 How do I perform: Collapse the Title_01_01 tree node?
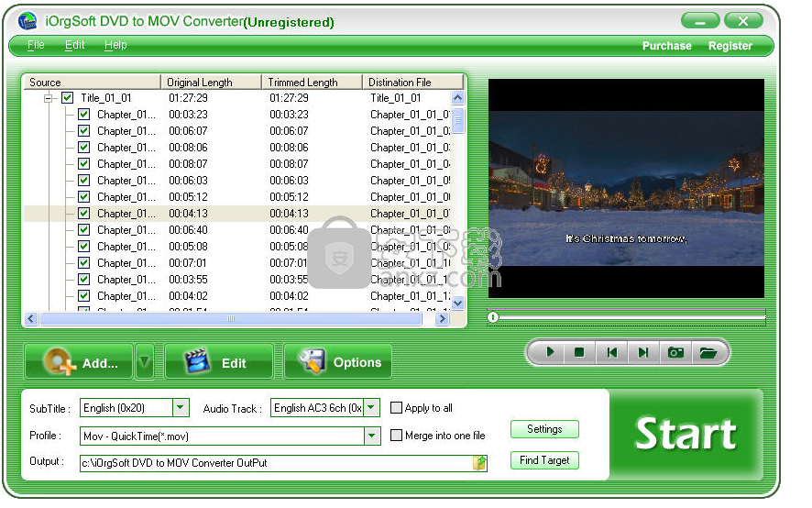(x=49, y=98)
